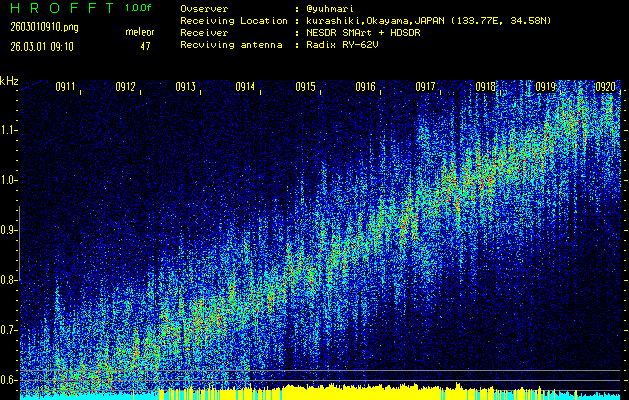
Task: Select the 0915 time tick label
Action: 306,87
